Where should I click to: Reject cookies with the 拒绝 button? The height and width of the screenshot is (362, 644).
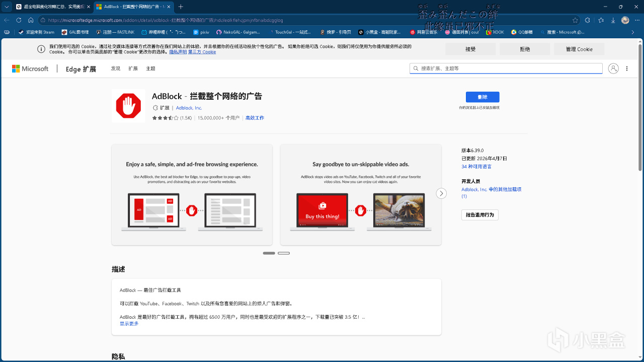tap(525, 49)
